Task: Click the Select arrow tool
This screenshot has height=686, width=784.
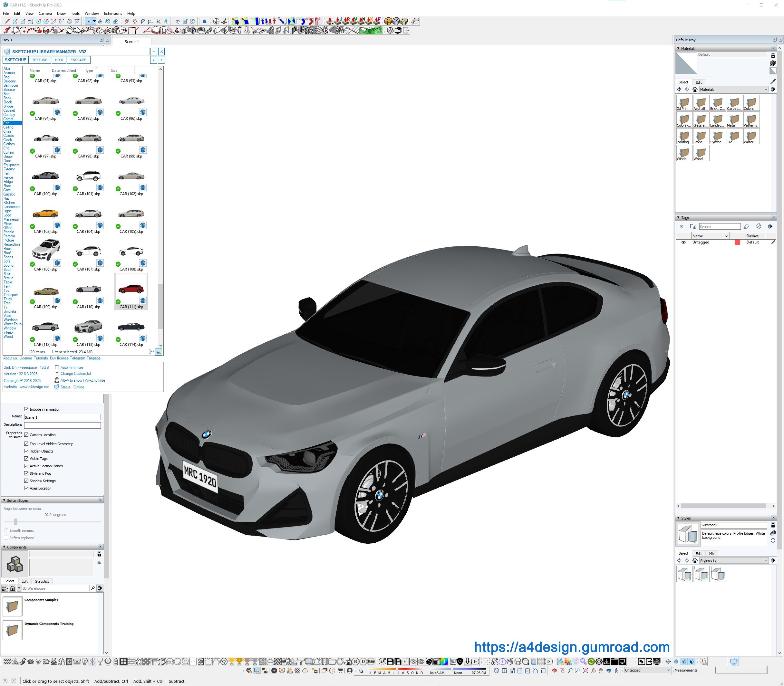Action: pos(89,22)
